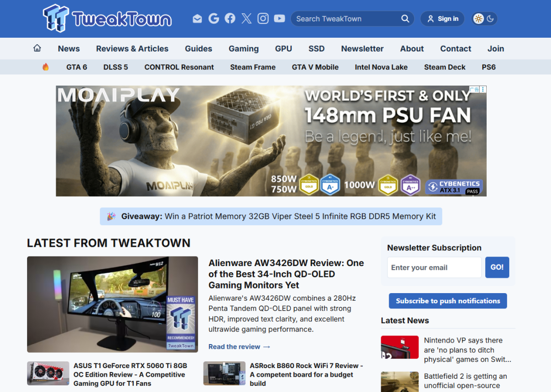Viewport: 551px width, 392px height.
Task: Click the GO! newsletter button
Action: 497,267
